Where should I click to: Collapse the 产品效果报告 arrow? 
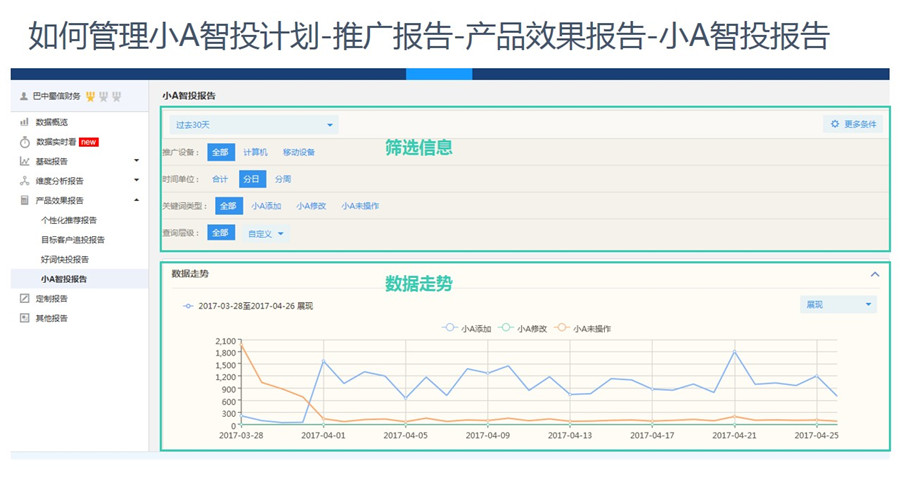(x=137, y=200)
